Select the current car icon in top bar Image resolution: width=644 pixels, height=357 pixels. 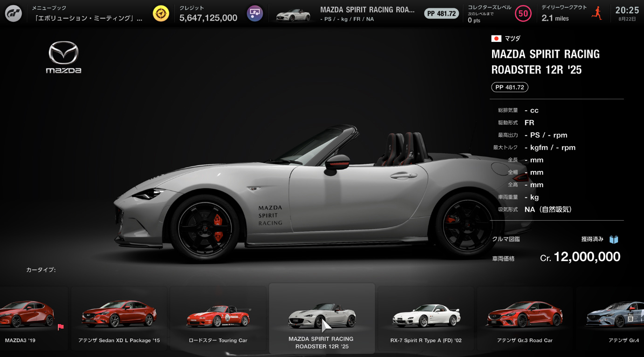293,14
